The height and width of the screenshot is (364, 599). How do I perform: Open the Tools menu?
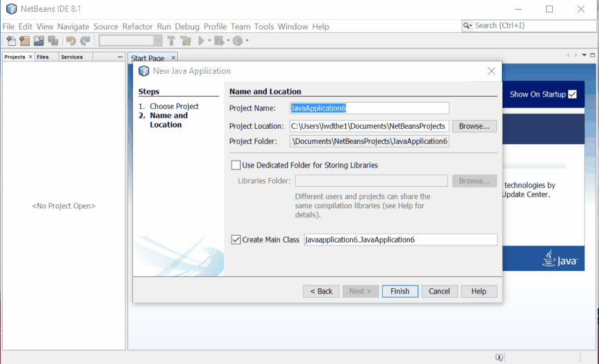(264, 26)
